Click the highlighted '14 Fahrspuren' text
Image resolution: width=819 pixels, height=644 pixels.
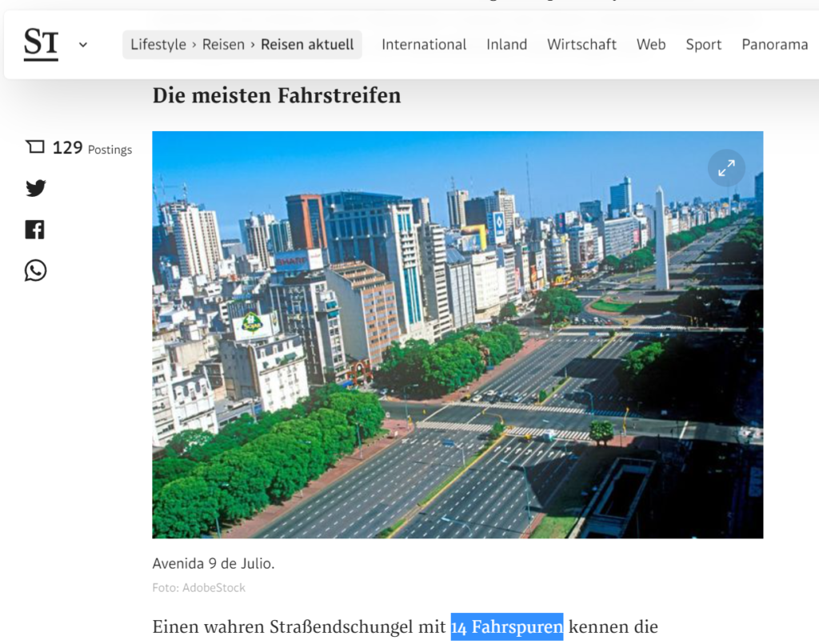[507, 626]
